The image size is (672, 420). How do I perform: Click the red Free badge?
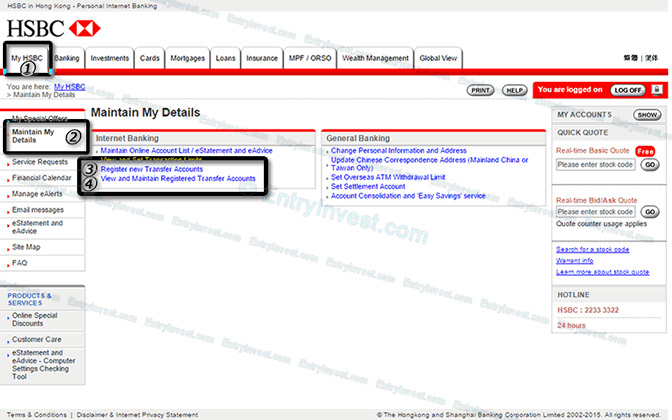(645, 151)
